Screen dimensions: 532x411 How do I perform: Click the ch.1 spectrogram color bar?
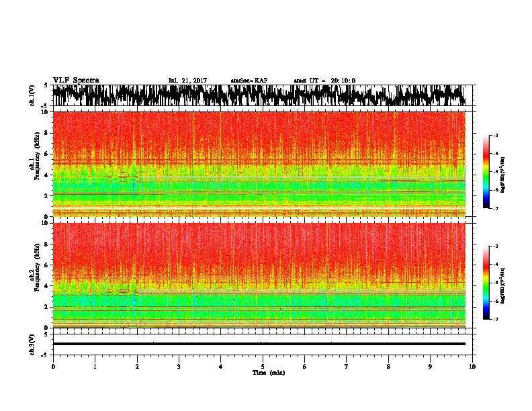486,172
